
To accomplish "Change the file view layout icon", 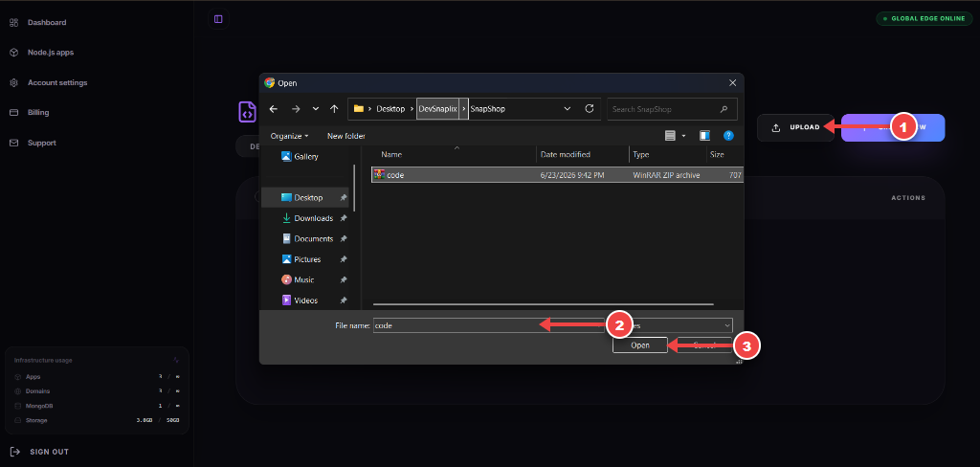I will (x=671, y=136).
